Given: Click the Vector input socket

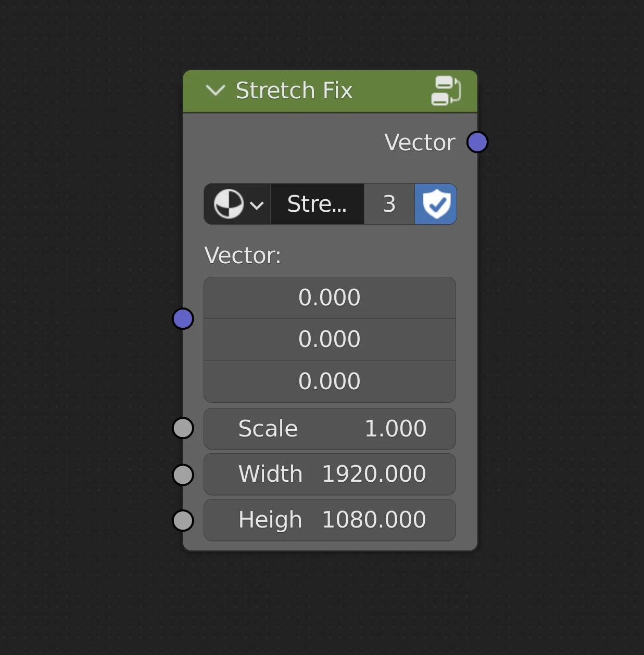Looking at the screenshot, I should coord(183,318).
